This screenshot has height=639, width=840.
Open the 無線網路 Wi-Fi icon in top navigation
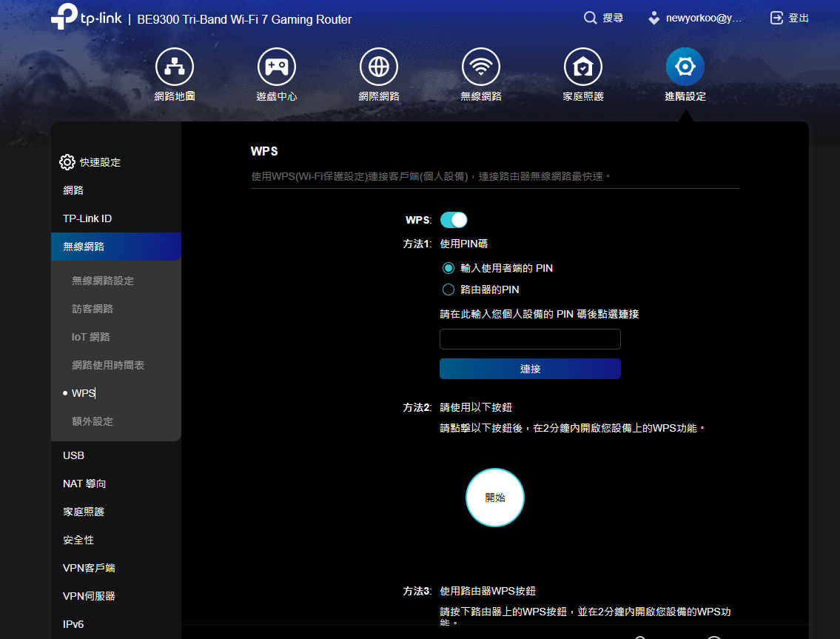point(481,67)
